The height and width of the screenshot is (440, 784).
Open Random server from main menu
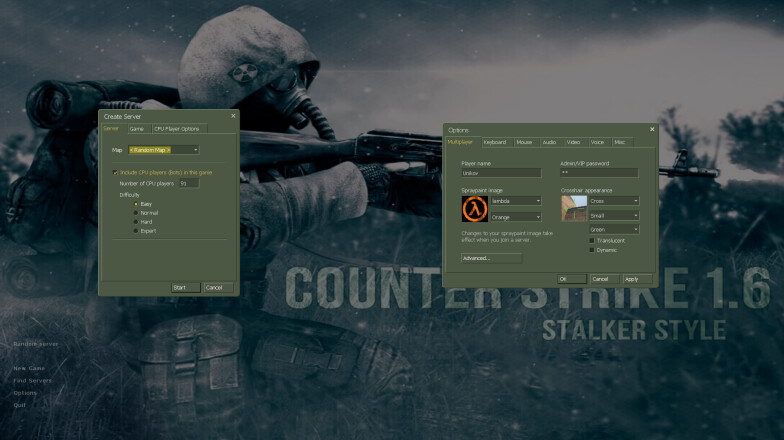pyautogui.click(x=36, y=344)
